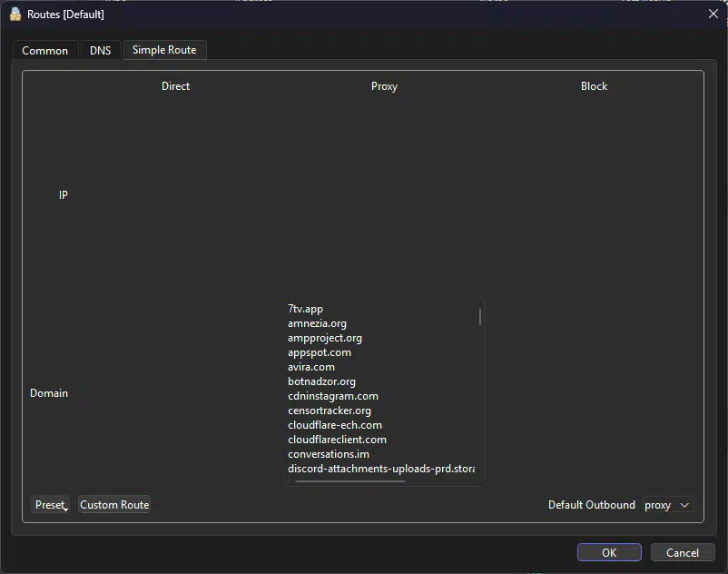Open the Preset dropdown menu
Image resolution: width=728 pixels, height=574 pixels.
pos(51,504)
